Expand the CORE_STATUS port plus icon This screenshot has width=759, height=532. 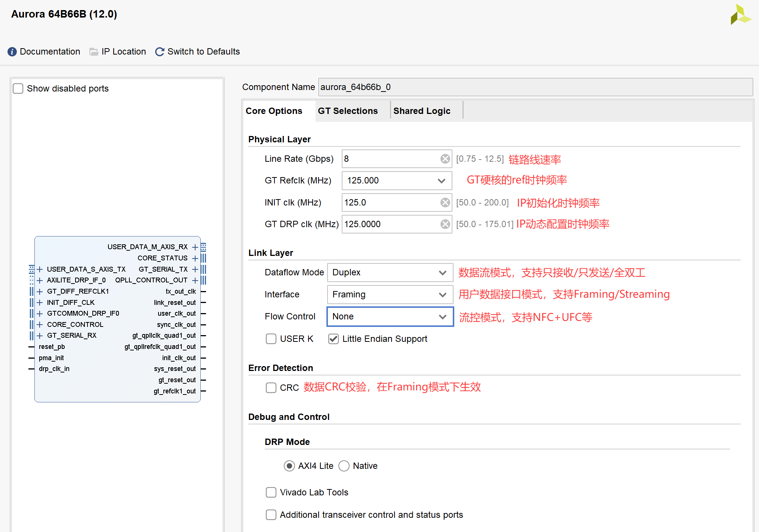coord(195,258)
